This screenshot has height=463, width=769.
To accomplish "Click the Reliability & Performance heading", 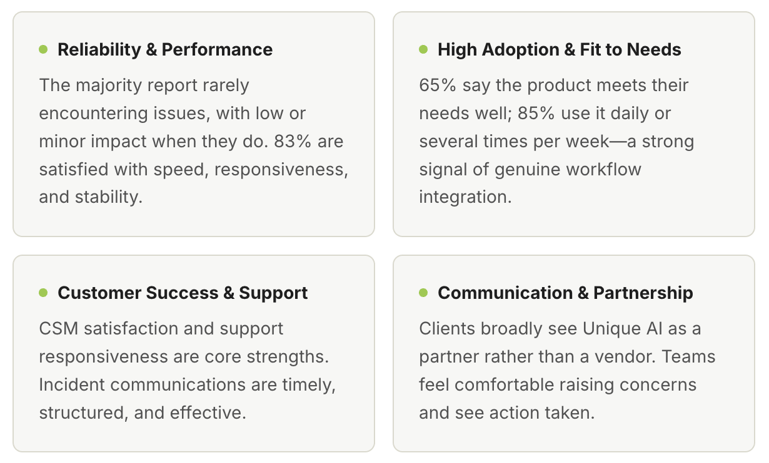I will tap(165, 49).
